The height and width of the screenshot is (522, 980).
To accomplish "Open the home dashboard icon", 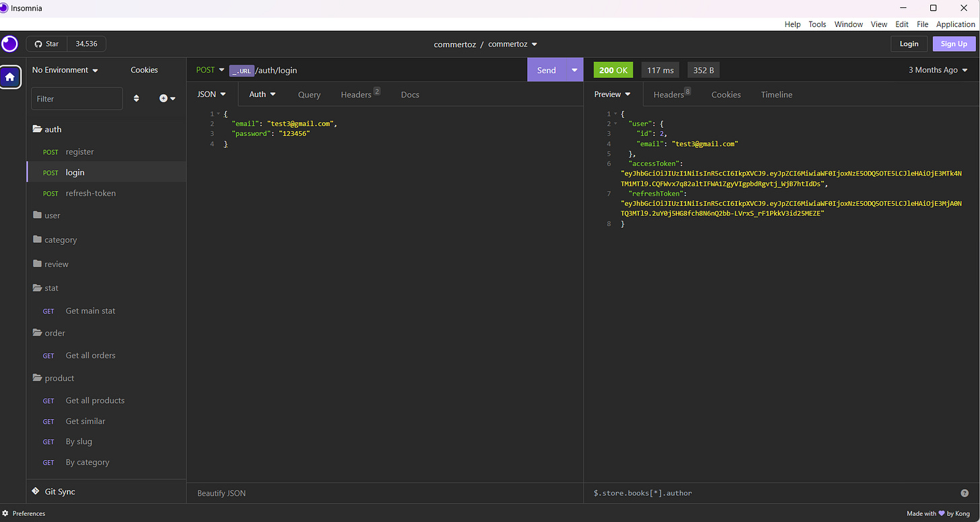I will point(10,77).
